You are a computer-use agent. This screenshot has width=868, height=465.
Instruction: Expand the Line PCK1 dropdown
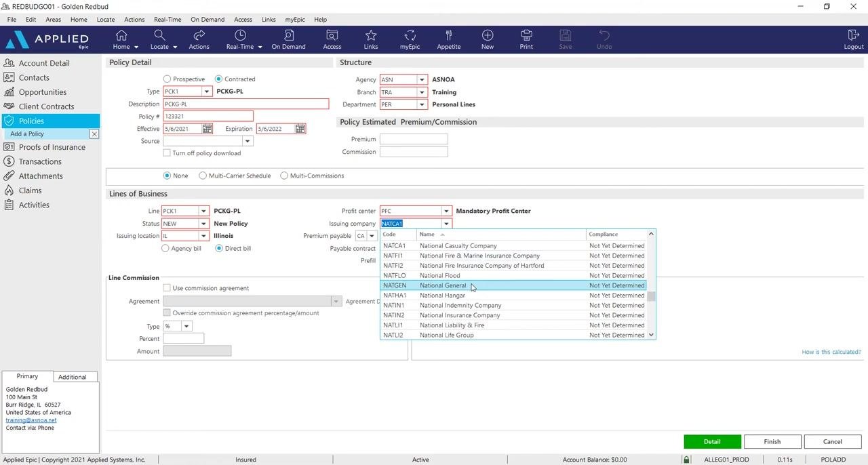point(203,211)
